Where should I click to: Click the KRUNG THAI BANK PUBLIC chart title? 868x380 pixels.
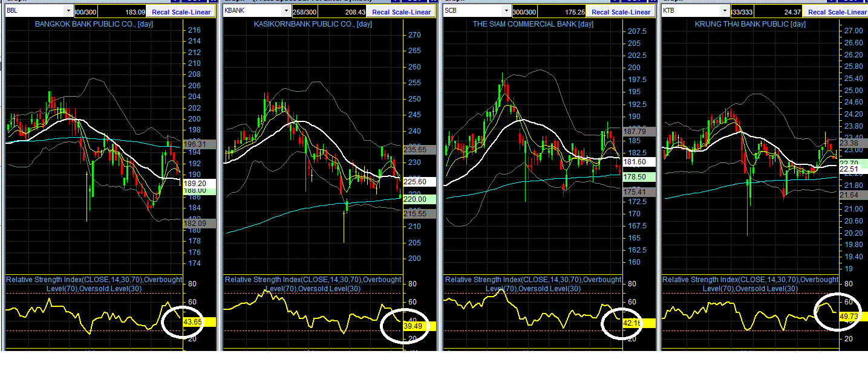tap(749, 24)
